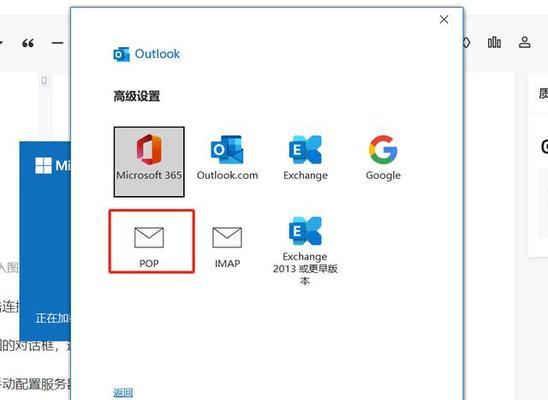
Task: Select the IMAP envelope option
Action: point(227,247)
